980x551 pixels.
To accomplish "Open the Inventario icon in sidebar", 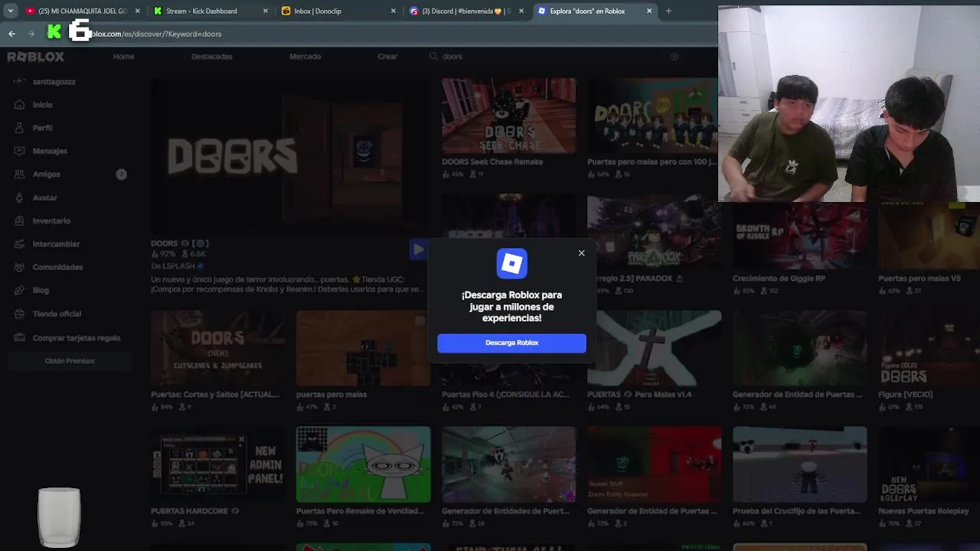I will click(20, 220).
